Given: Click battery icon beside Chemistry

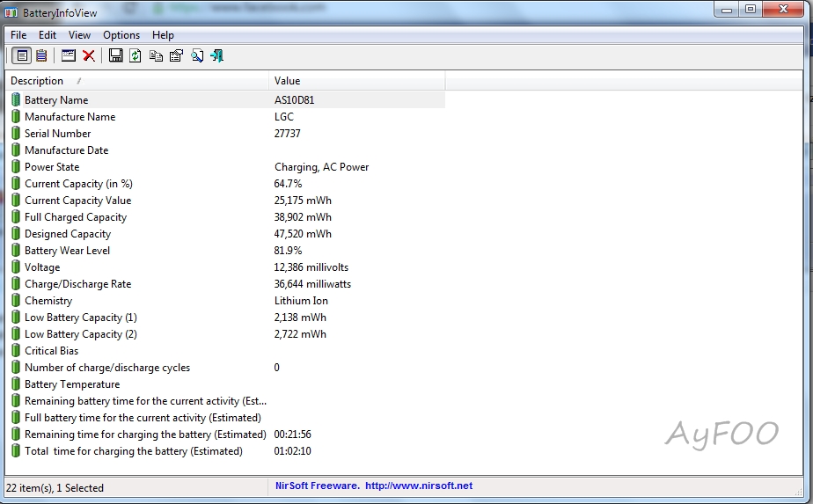Looking at the screenshot, I should (16, 300).
